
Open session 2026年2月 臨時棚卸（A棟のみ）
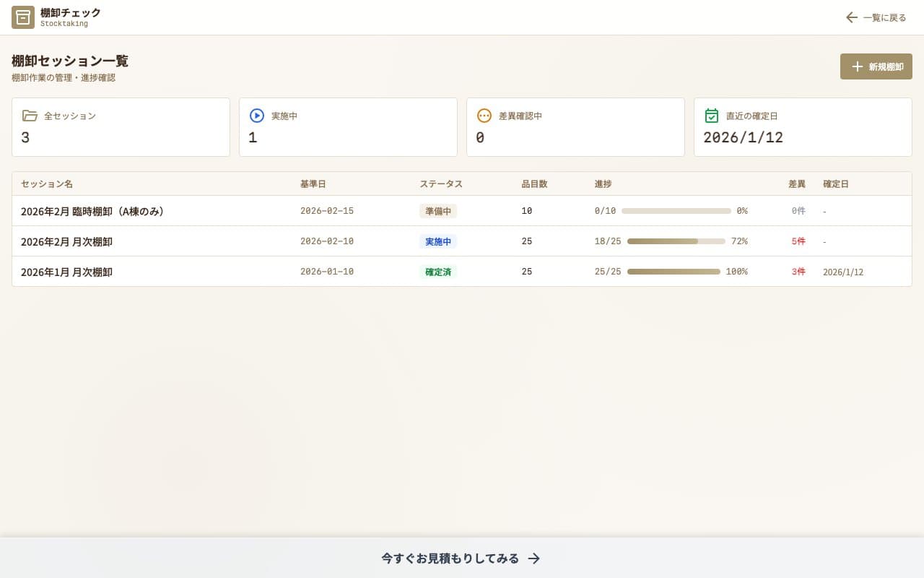(462, 211)
